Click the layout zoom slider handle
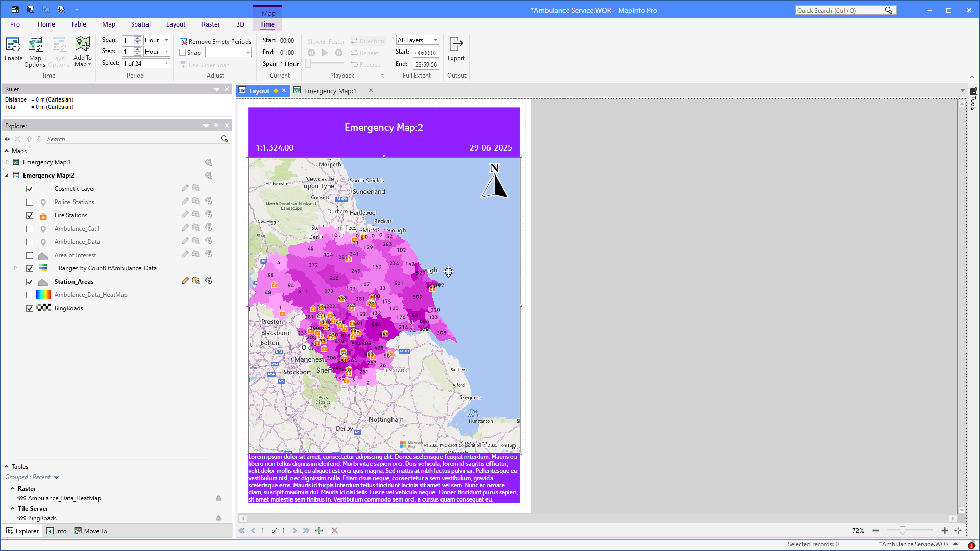 pyautogui.click(x=902, y=531)
